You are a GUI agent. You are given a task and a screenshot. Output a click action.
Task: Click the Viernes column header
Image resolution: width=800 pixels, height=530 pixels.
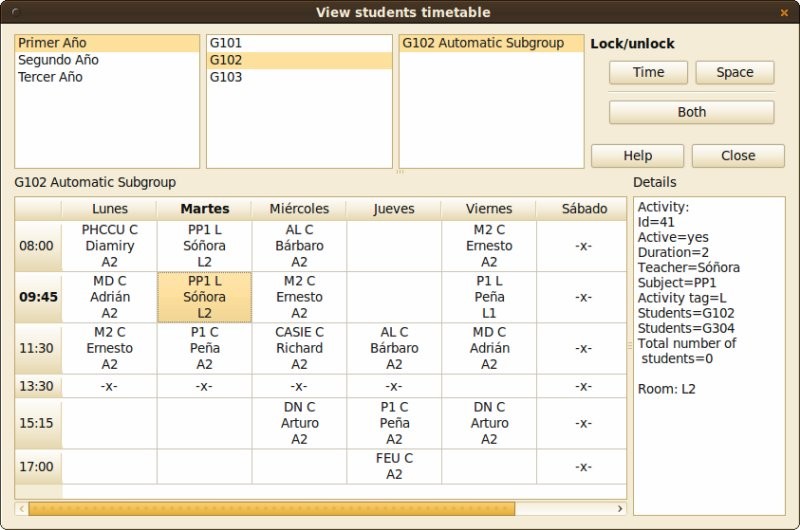489,209
